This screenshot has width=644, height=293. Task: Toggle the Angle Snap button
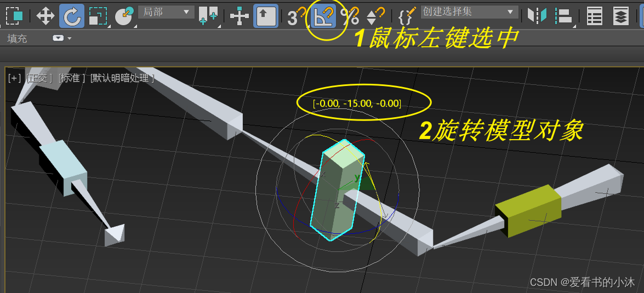pyautogui.click(x=323, y=16)
